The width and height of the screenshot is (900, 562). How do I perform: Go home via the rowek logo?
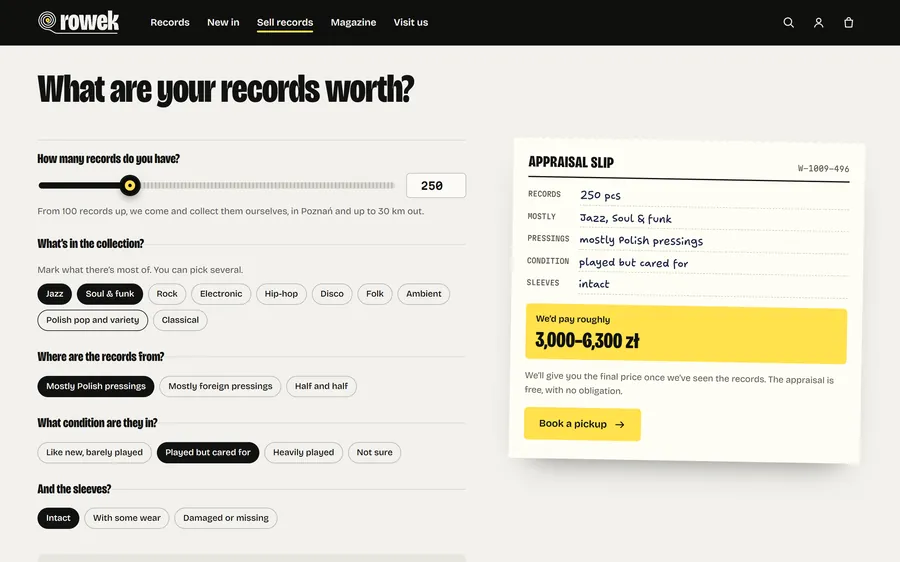tap(79, 22)
